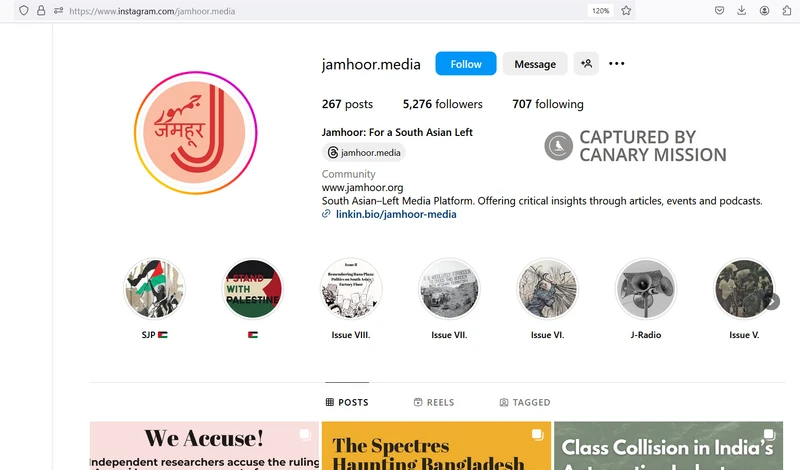Click the 120% zoom level indicator
The image size is (800, 470).
point(601,11)
